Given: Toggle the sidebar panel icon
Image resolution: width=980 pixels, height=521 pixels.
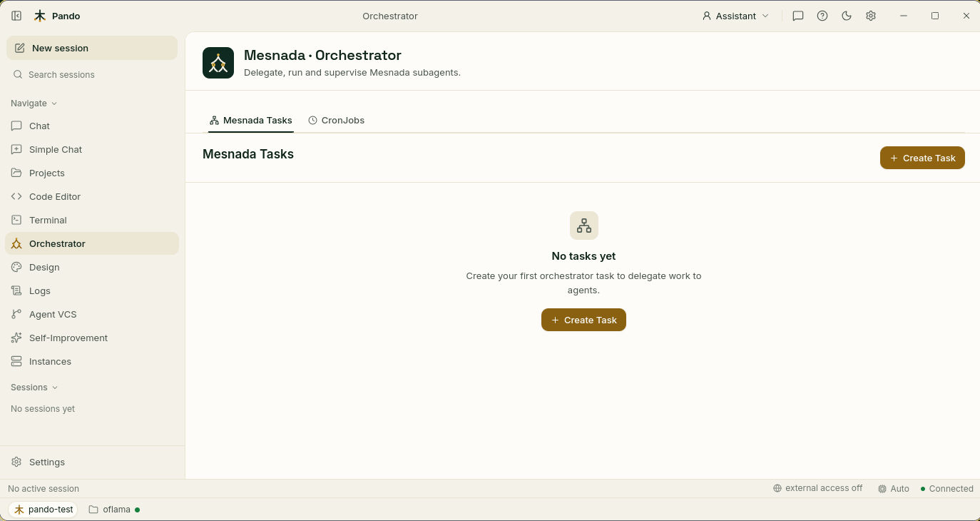Looking at the screenshot, I should pos(16,16).
